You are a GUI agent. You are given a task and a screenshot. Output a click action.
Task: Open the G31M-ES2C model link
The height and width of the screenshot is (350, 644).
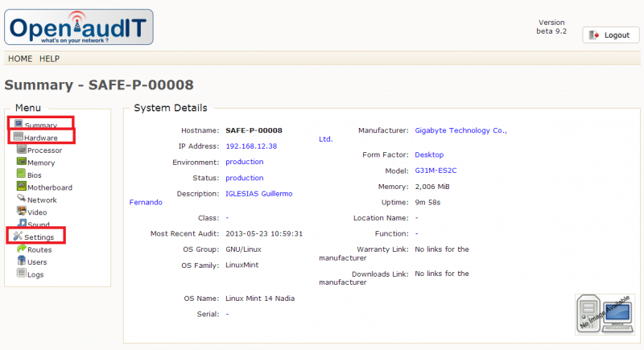[x=436, y=171]
